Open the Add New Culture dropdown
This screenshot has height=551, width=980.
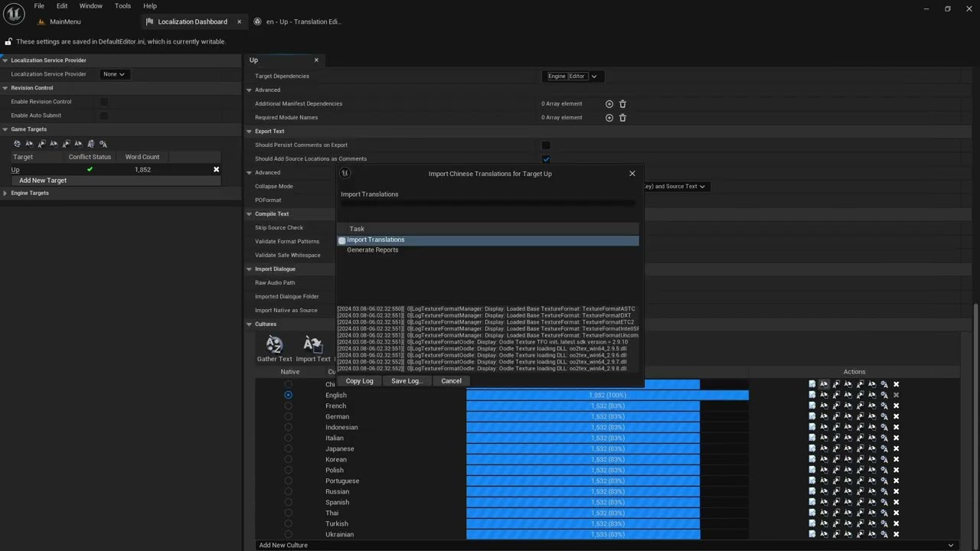607,545
